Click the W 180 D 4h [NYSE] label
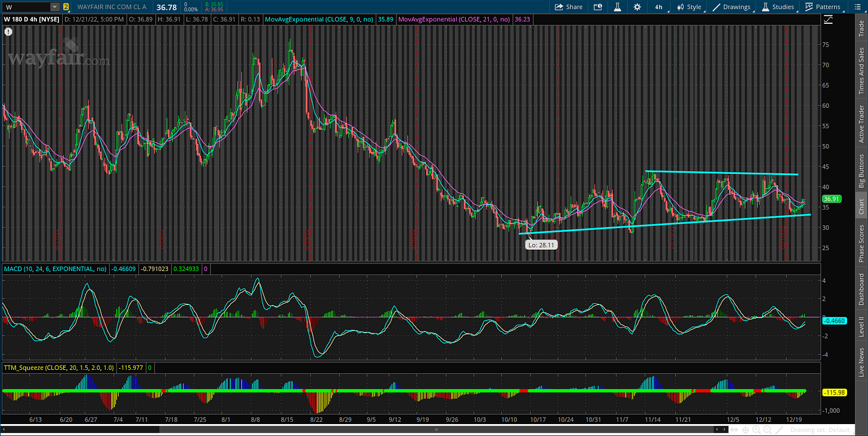Viewport: 868px width, 436px height. click(31, 19)
